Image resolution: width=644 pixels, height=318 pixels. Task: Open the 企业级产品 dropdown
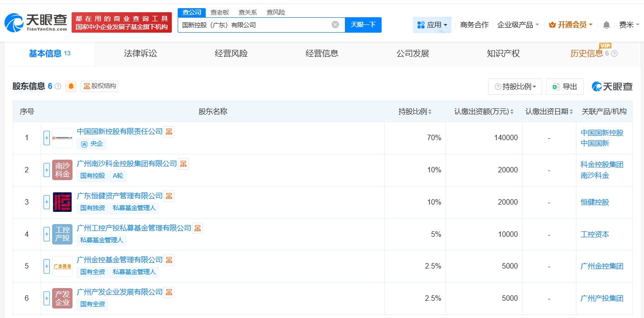pos(518,25)
